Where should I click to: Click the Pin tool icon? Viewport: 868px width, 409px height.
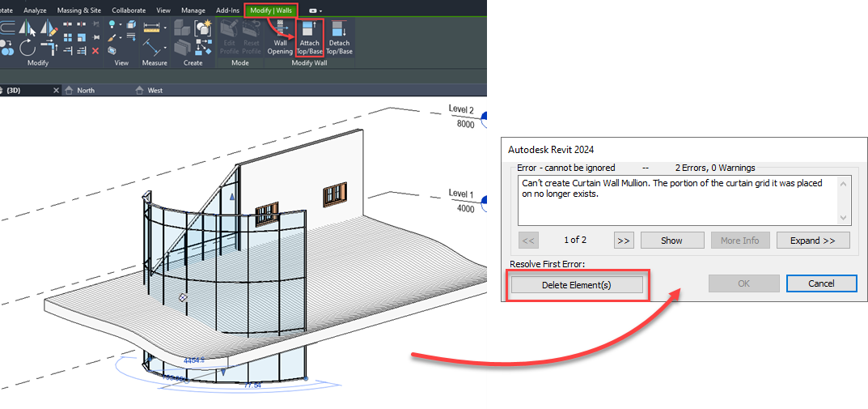pos(95,37)
